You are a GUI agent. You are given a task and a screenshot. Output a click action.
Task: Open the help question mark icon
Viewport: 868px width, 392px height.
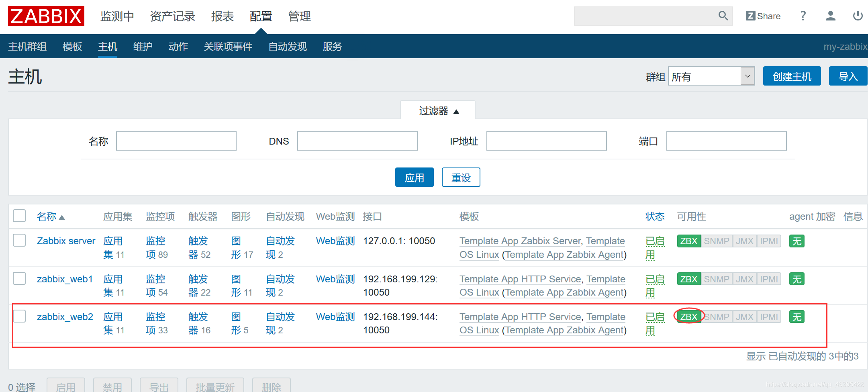(803, 16)
